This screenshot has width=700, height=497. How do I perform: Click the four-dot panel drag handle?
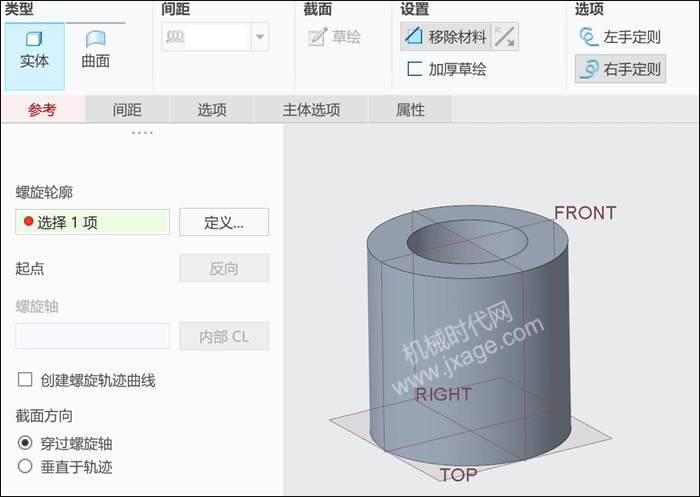tap(142, 133)
